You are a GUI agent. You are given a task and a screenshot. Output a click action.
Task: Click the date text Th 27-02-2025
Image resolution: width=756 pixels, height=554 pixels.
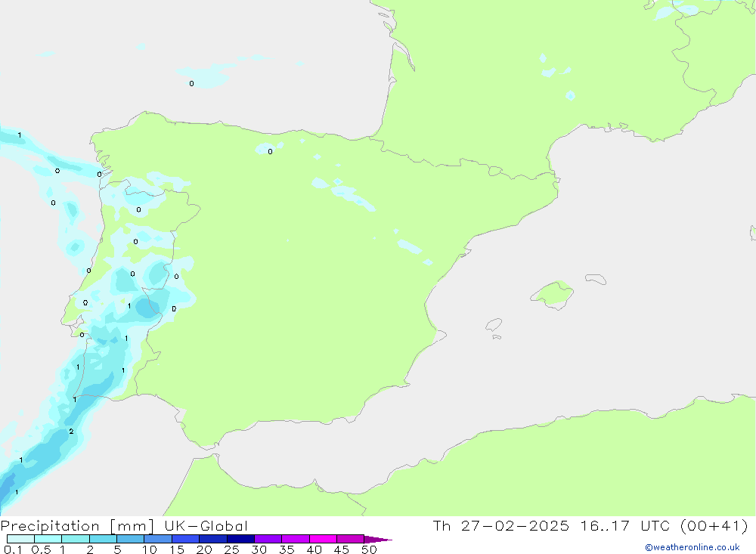[500, 525]
